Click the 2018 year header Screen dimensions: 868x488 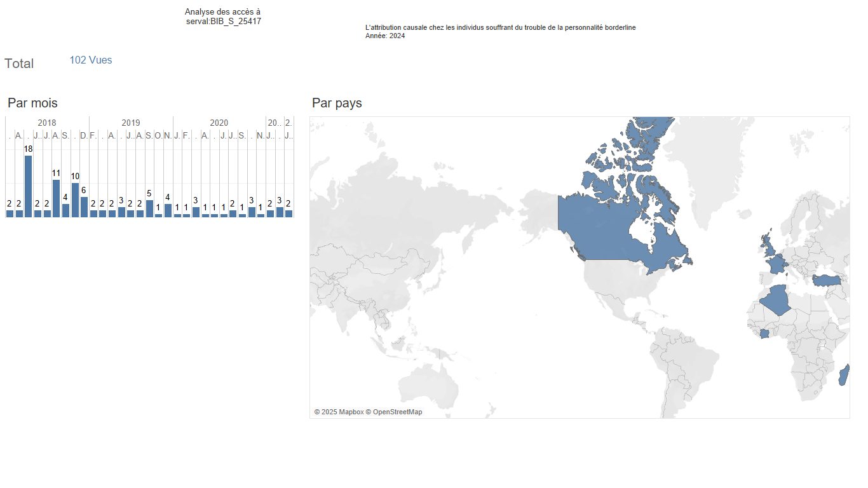pos(47,123)
